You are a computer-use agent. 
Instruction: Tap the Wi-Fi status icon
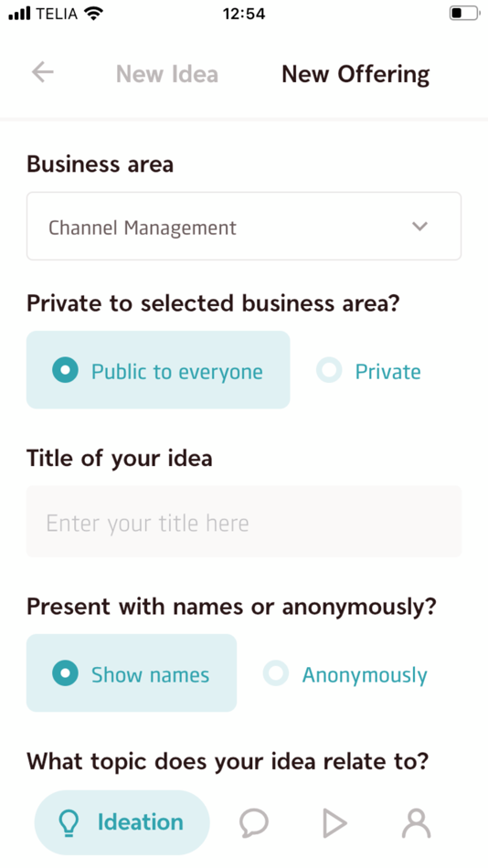94,14
